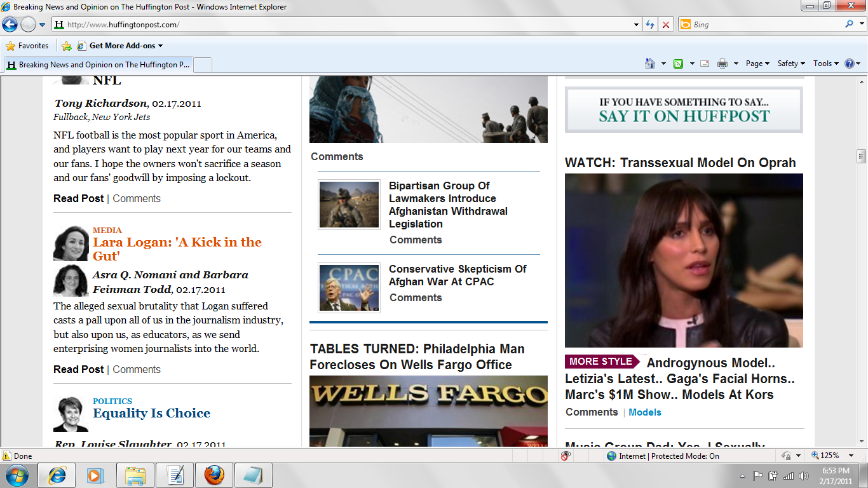Image resolution: width=868 pixels, height=488 pixels.
Task: Open the Models topic link
Action: point(645,412)
